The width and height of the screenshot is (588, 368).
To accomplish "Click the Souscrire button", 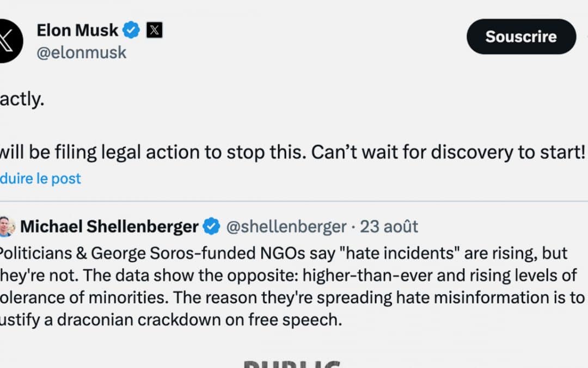I will click(520, 37).
